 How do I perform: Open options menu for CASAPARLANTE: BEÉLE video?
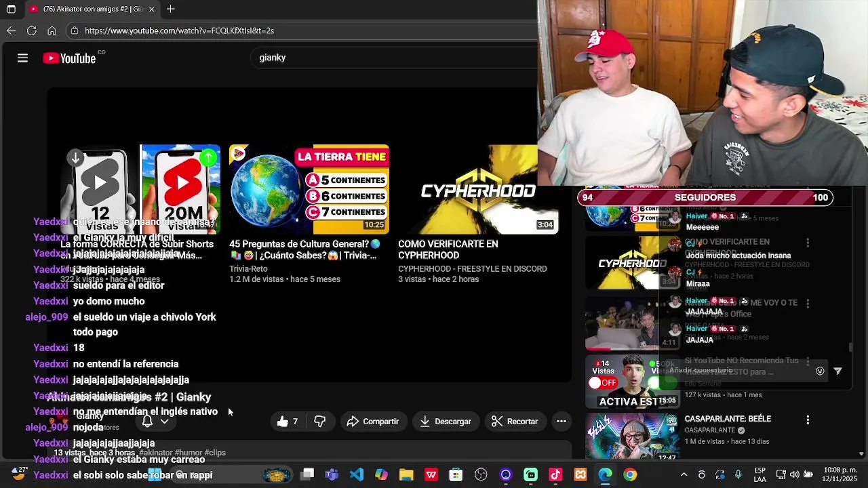(808, 420)
